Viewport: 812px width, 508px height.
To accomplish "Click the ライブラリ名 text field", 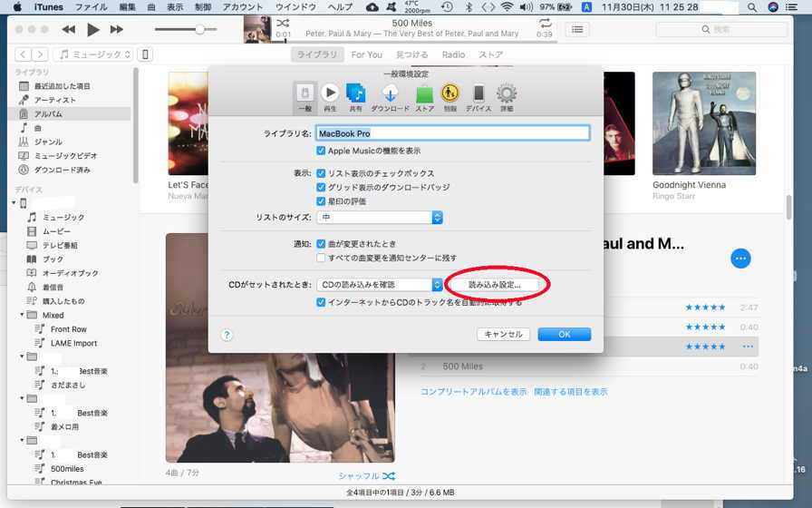I will point(452,133).
